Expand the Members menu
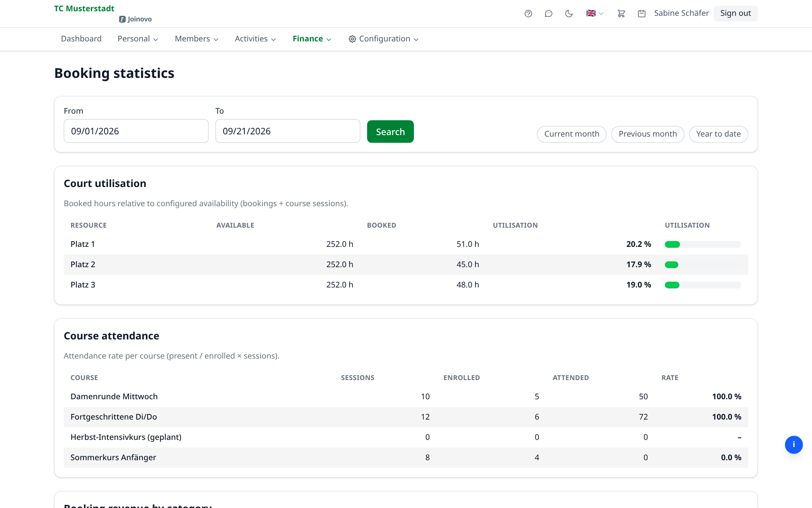Screen dimensions: 812x508 pyautogui.click(x=196, y=39)
